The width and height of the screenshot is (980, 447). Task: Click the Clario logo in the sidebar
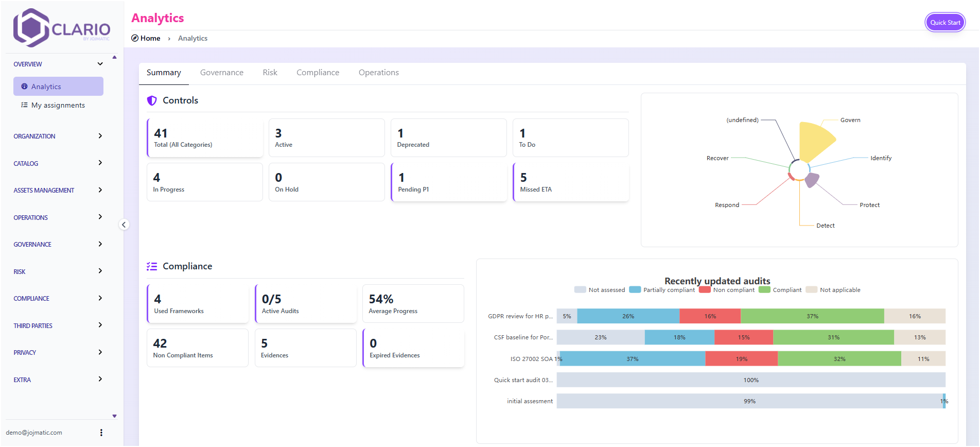[61, 28]
